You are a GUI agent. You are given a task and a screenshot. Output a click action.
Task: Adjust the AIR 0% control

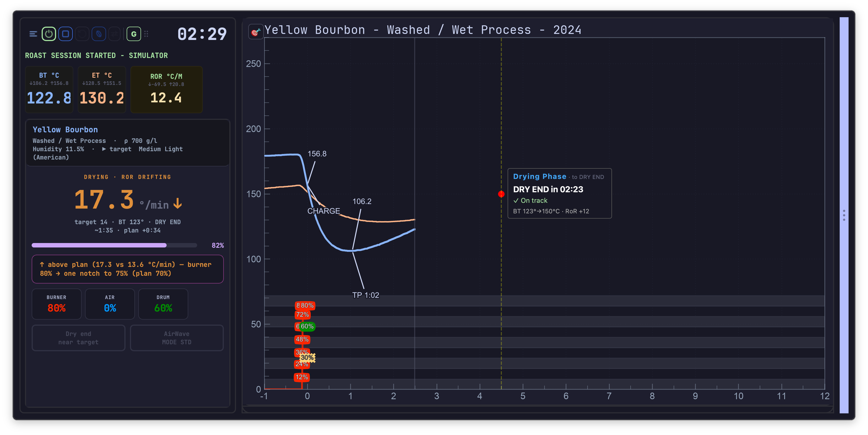click(110, 304)
